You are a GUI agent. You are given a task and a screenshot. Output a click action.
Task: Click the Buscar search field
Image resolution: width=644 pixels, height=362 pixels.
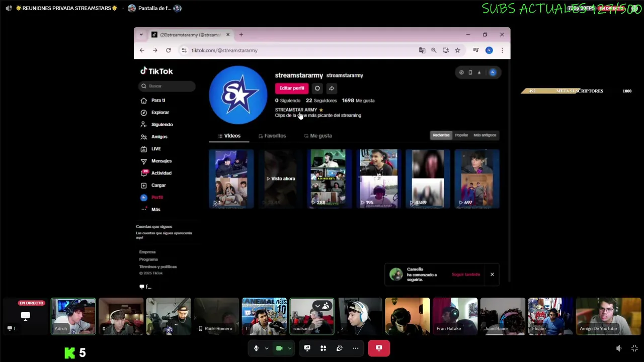167,86
